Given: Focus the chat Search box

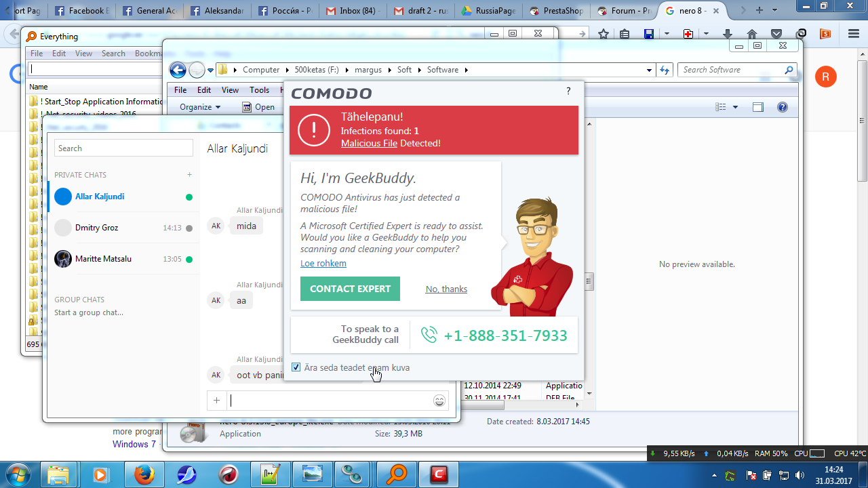Looking at the screenshot, I should click(124, 148).
